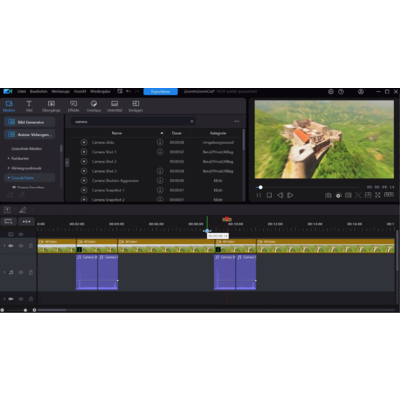
Task: Open the Bearbeiten menu
Action: 39,91
